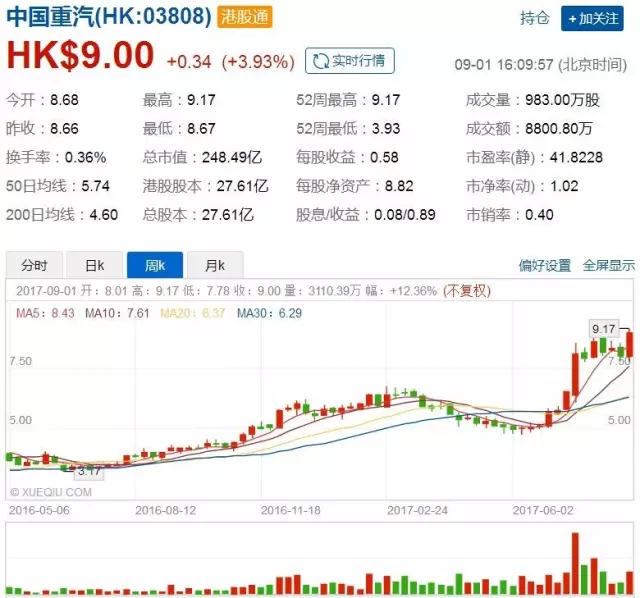Click the 成交量 value 983.00万股

point(562,100)
